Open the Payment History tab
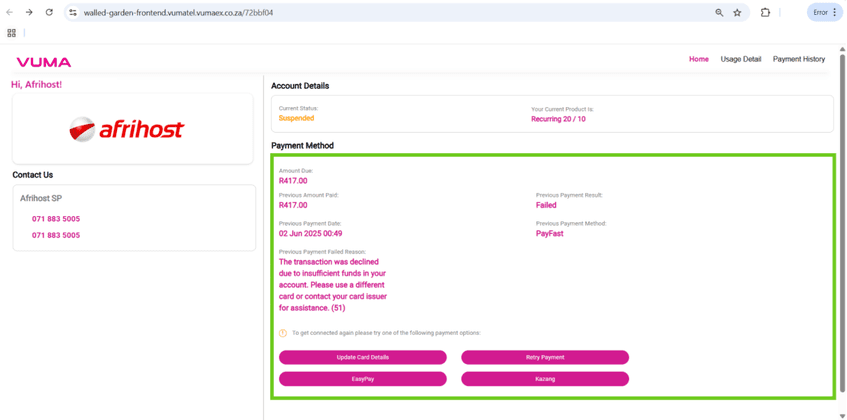This screenshot has height=420, width=847. point(798,59)
